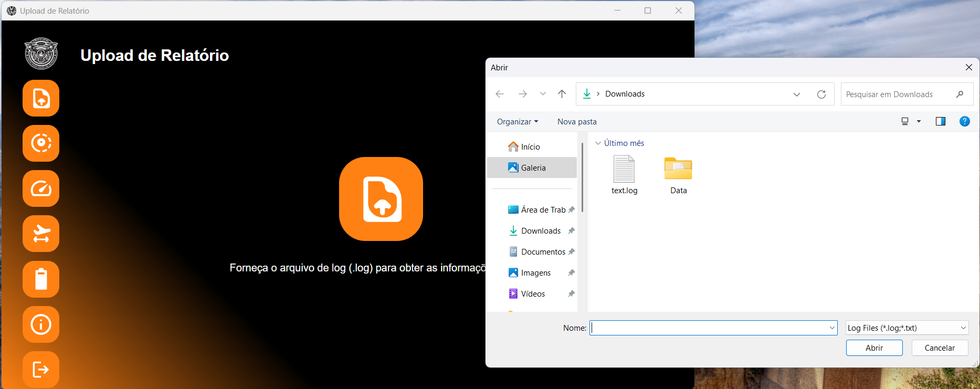Open the speedometer gauge sidebar icon
Image resolution: width=980 pixels, height=389 pixels.
pos(41,188)
